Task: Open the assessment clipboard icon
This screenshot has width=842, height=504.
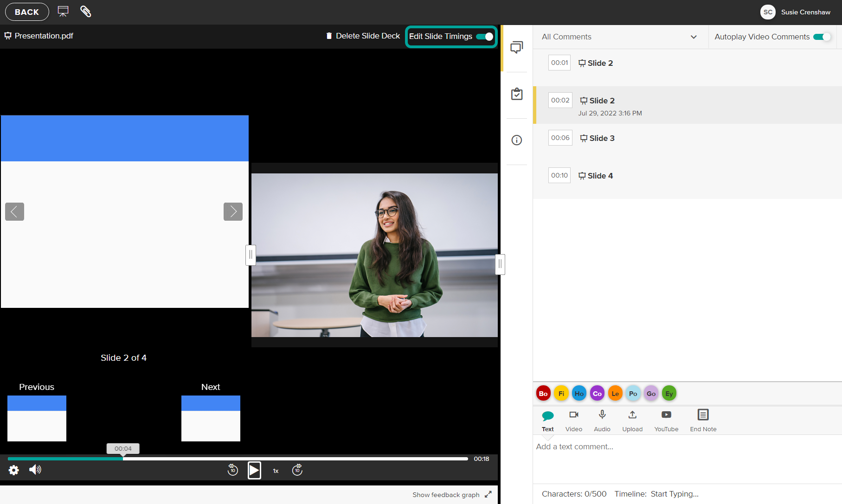Action: tap(516, 94)
